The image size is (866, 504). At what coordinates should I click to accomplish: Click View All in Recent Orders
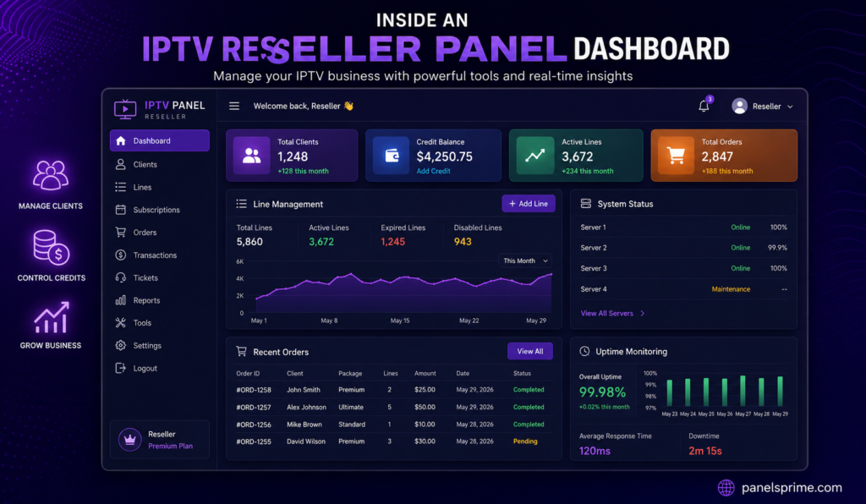[530, 351]
